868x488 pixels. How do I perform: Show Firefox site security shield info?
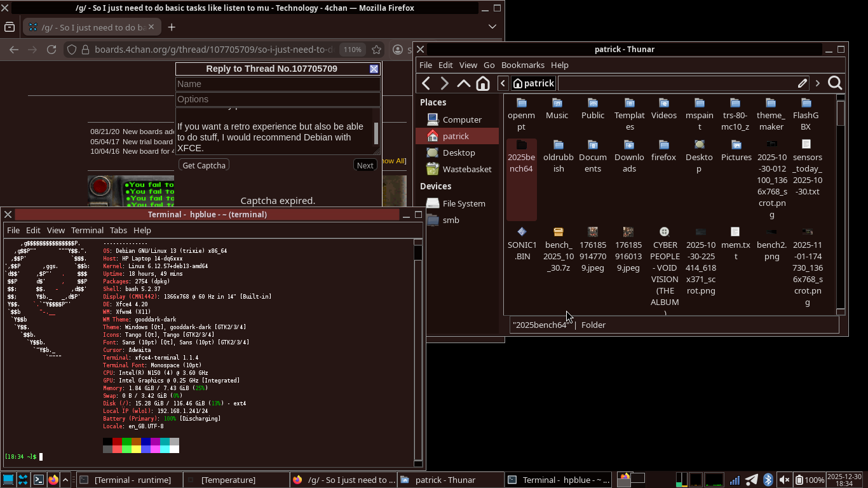[72, 50]
